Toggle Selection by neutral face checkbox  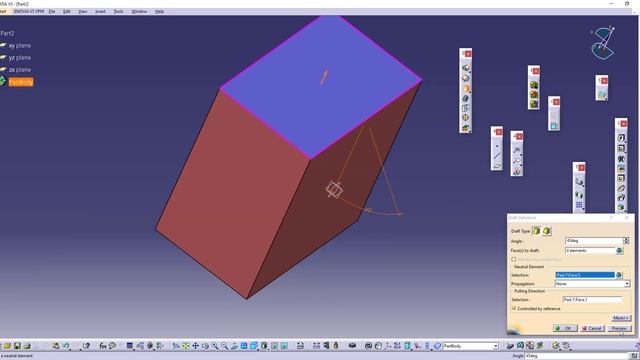tap(514, 259)
